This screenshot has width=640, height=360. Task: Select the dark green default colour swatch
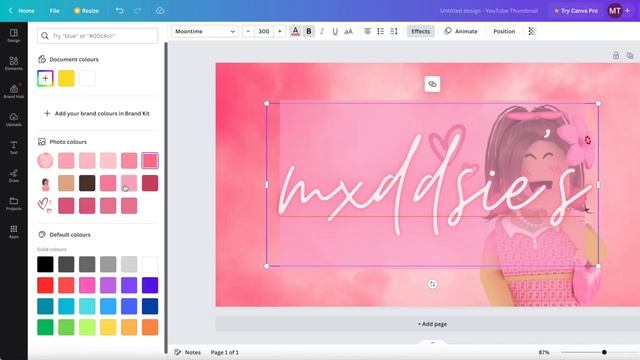point(45,327)
